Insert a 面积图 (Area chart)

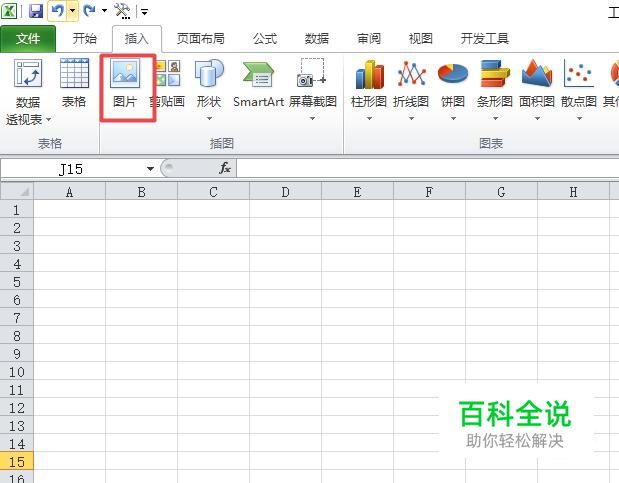pos(537,89)
